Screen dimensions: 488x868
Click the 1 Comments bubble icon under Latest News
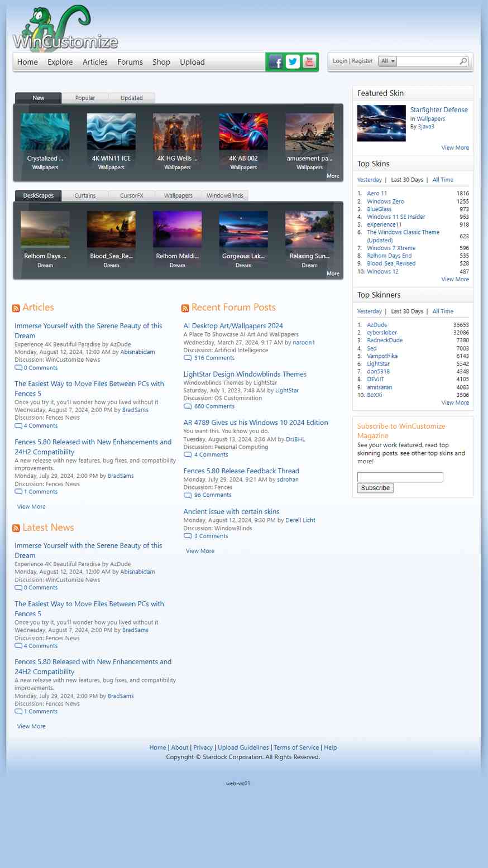click(18, 712)
